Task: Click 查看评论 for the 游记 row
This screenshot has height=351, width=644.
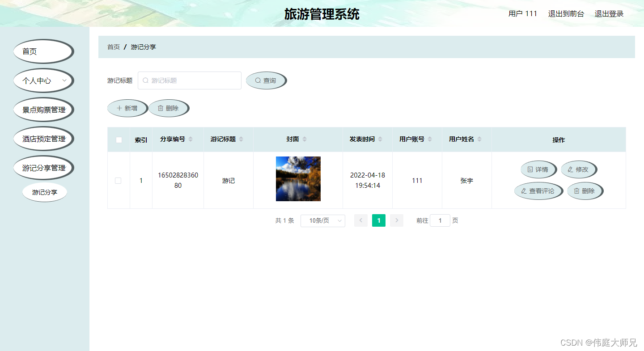Action: [538, 191]
